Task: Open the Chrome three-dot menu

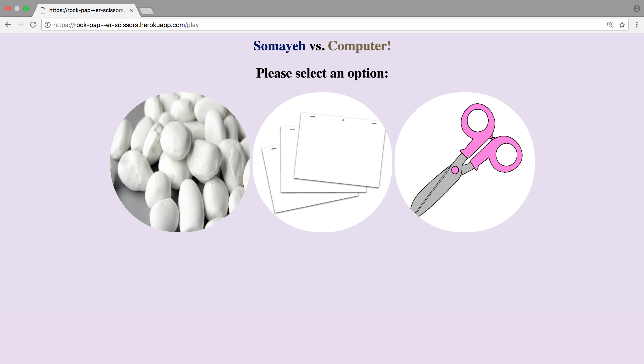Action: coord(637,24)
